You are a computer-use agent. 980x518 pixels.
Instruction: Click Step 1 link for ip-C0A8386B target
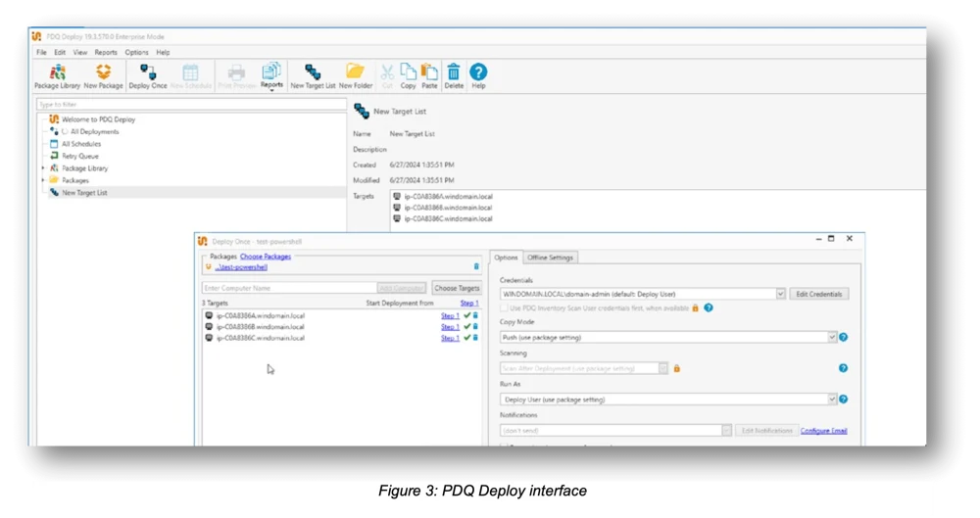point(450,327)
